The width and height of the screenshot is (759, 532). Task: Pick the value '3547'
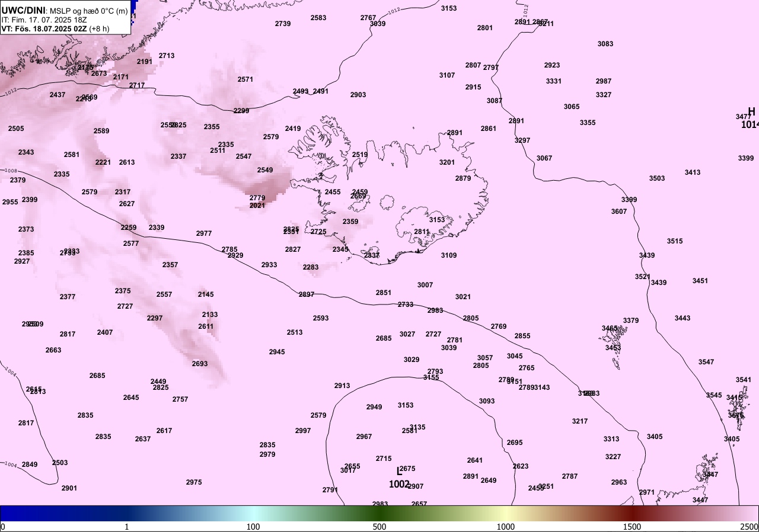[x=706, y=362]
